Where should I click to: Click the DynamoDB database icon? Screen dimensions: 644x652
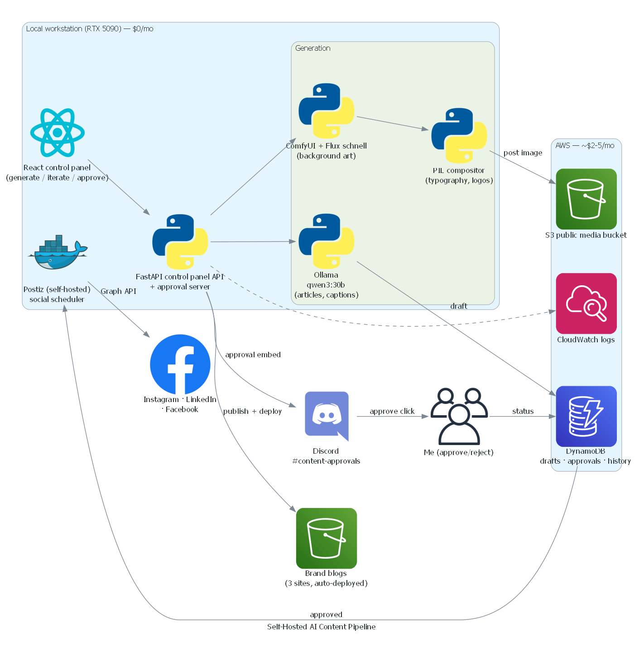coord(586,416)
